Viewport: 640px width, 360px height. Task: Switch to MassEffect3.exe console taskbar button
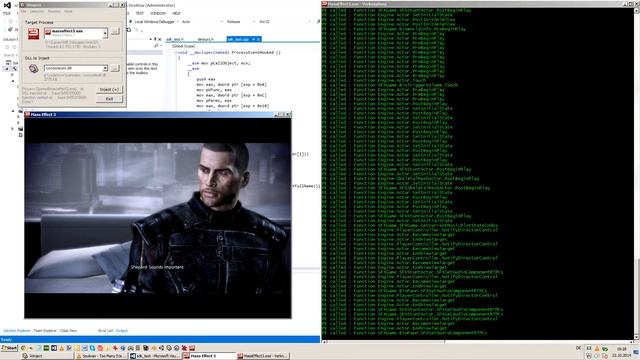(x=263, y=356)
